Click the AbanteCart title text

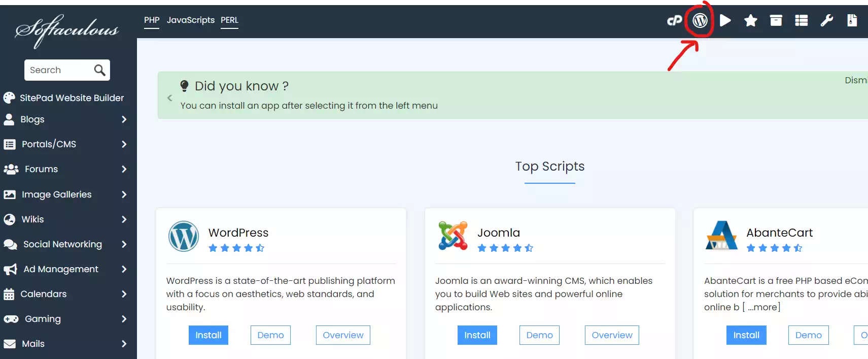point(780,233)
